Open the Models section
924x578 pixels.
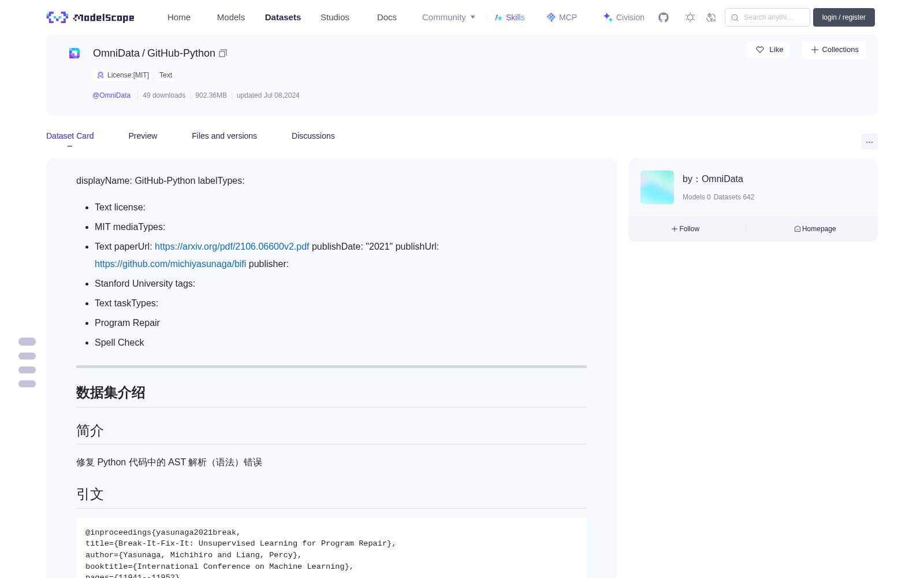click(231, 17)
